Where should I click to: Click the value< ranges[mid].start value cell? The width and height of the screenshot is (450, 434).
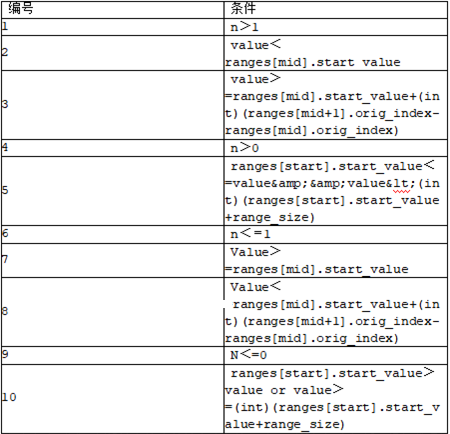click(336, 53)
